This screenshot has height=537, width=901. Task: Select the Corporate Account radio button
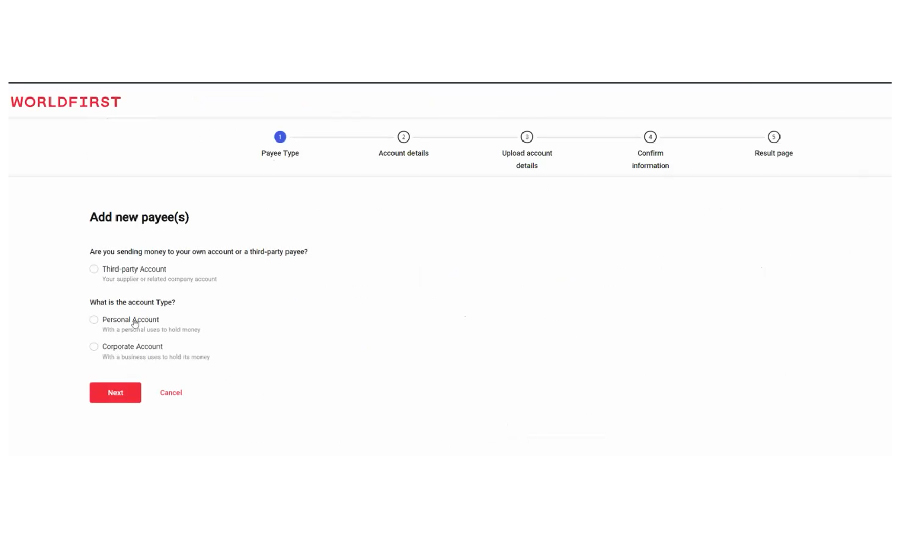(x=94, y=347)
